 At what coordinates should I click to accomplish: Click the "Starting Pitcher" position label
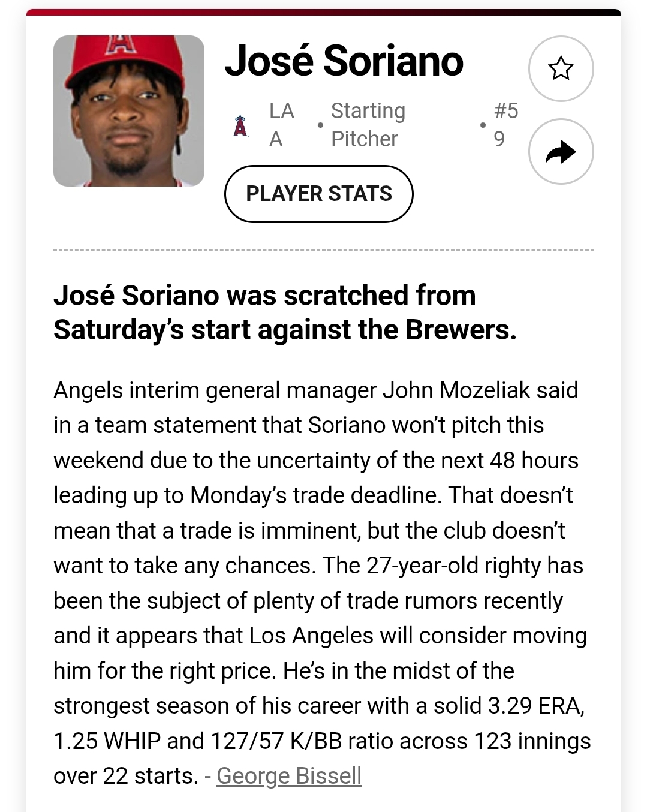coord(368,125)
